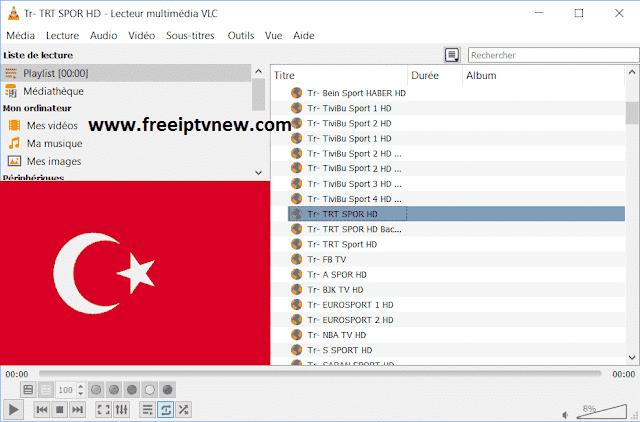
Task: Start playback with the Play button
Action: pos(13,409)
